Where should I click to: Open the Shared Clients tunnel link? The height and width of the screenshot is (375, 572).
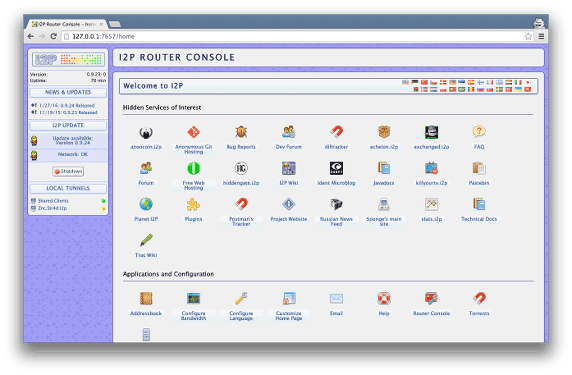[x=53, y=201]
